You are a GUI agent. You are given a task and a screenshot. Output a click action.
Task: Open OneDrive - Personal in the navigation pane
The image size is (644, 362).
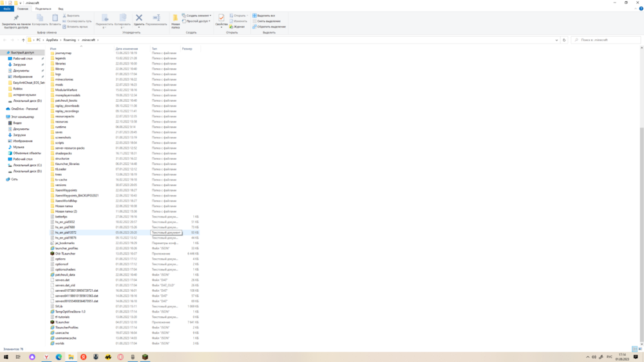pyautogui.click(x=24, y=109)
